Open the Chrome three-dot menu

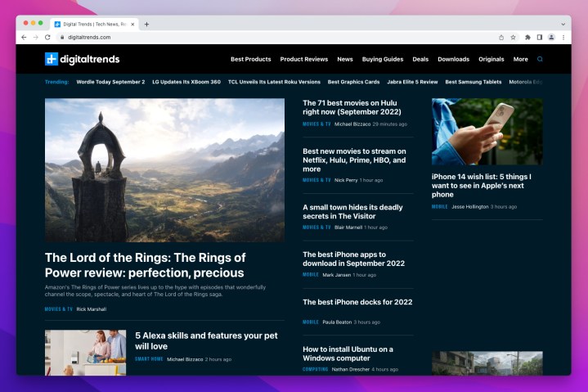563,37
